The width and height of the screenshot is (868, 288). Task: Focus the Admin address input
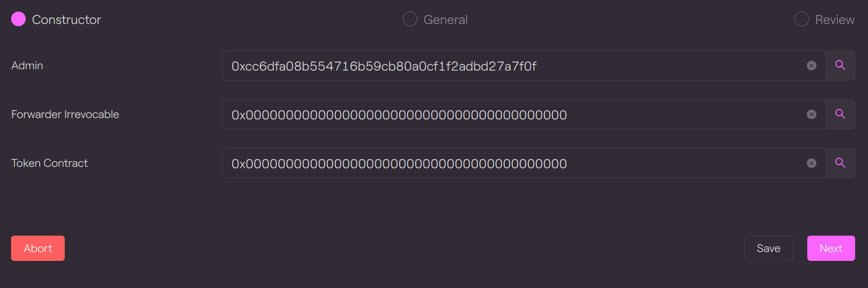[514, 66]
